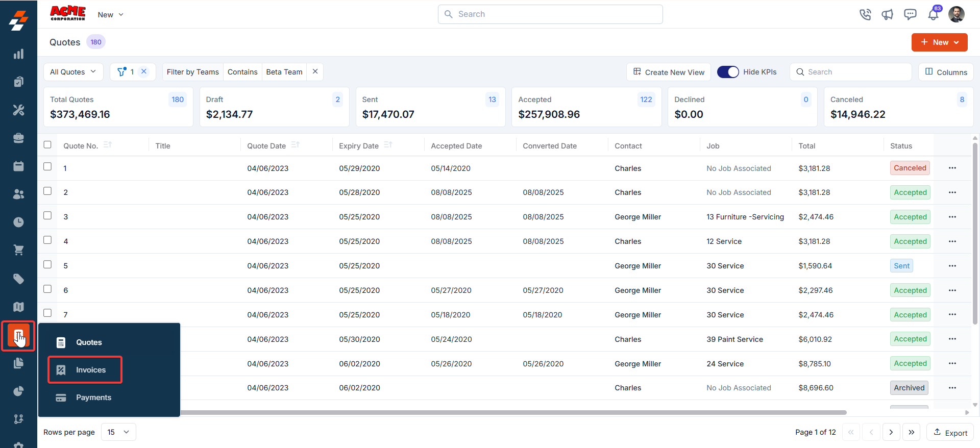Click the Beta Team filter value
Image resolution: width=980 pixels, height=448 pixels.
click(x=284, y=72)
